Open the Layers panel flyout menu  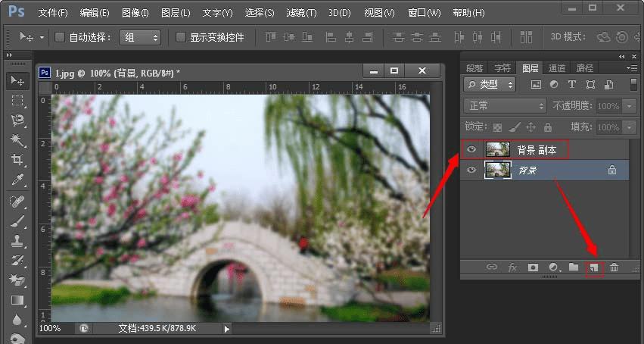coord(632,67)
